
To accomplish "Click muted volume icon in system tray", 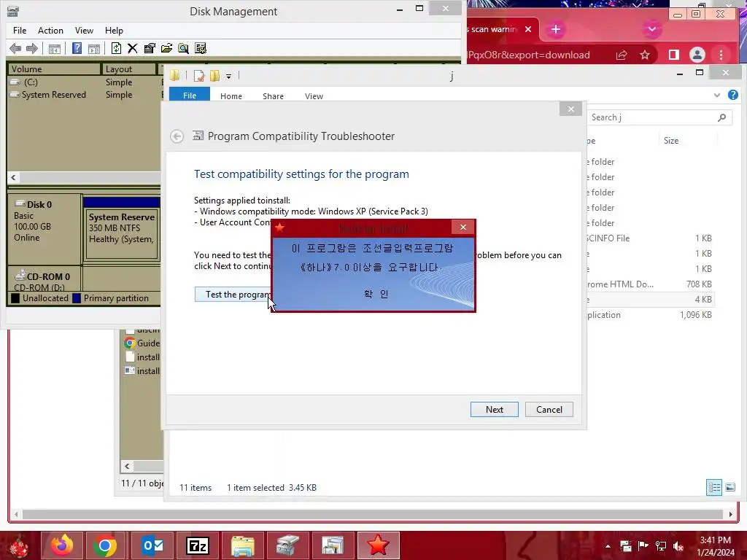I will pos(678,546).
